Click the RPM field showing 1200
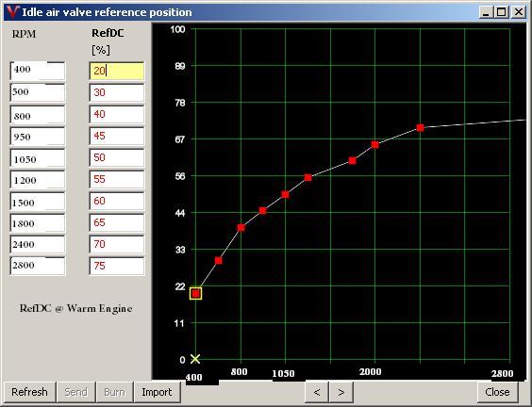Image resolution: width=532 pixels, height=407 pixels. coord(38,179)
